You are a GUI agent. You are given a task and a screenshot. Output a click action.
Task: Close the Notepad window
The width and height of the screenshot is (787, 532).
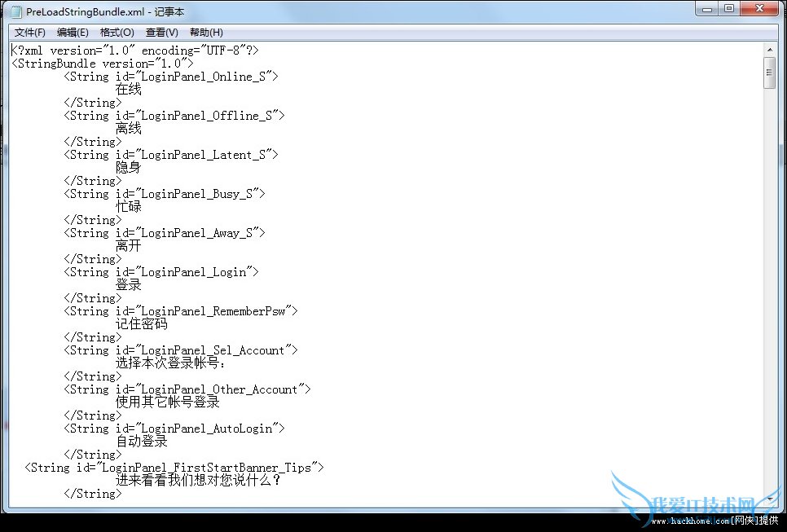pos(759,8)
